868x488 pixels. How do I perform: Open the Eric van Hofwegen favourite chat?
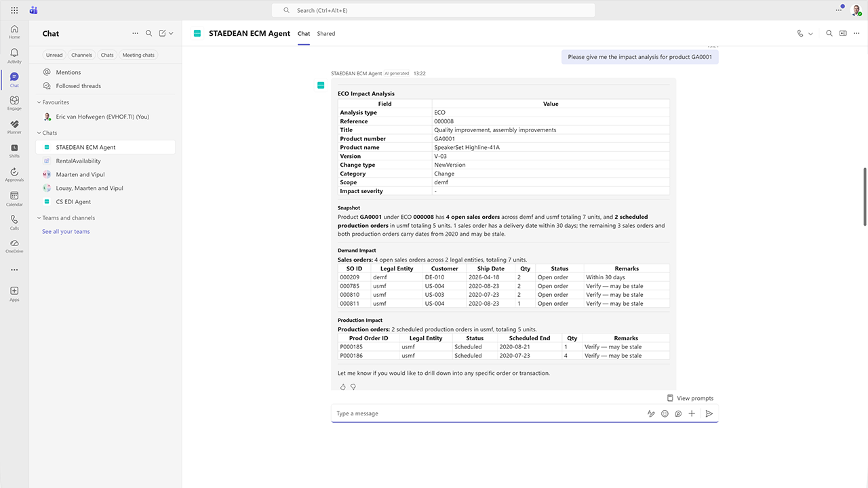tap(106, 117)
